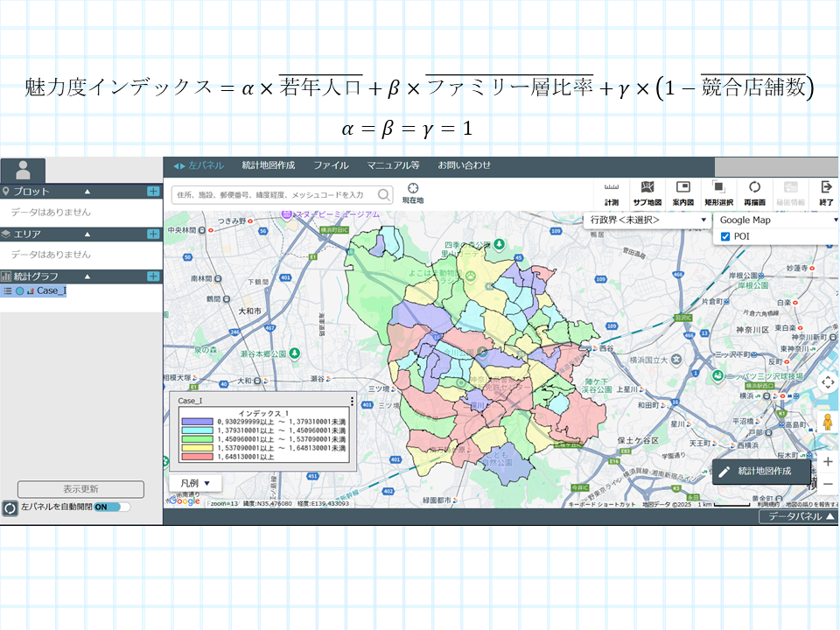840x630 pixels.
Task: Select the 矩形選択 rectangle selection tool
Action: tap(718, 192)
